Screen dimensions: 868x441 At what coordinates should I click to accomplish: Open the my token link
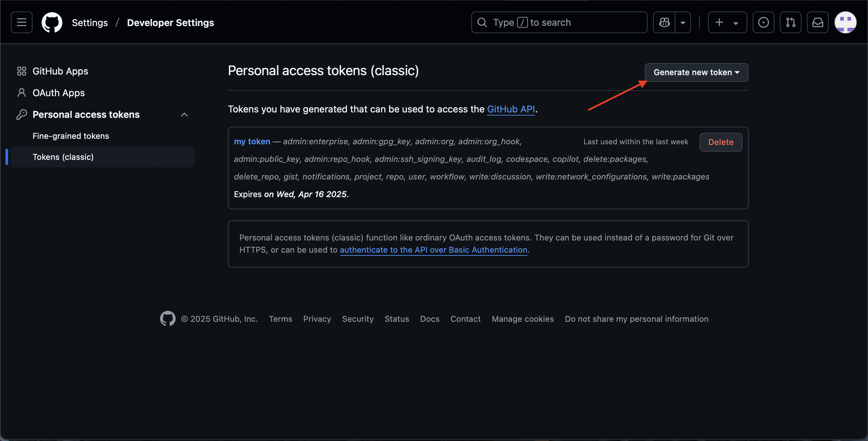(x=252, y=141)
